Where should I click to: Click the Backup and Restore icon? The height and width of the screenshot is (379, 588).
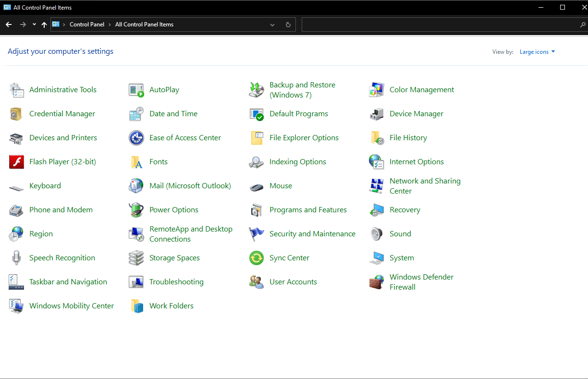257,90
